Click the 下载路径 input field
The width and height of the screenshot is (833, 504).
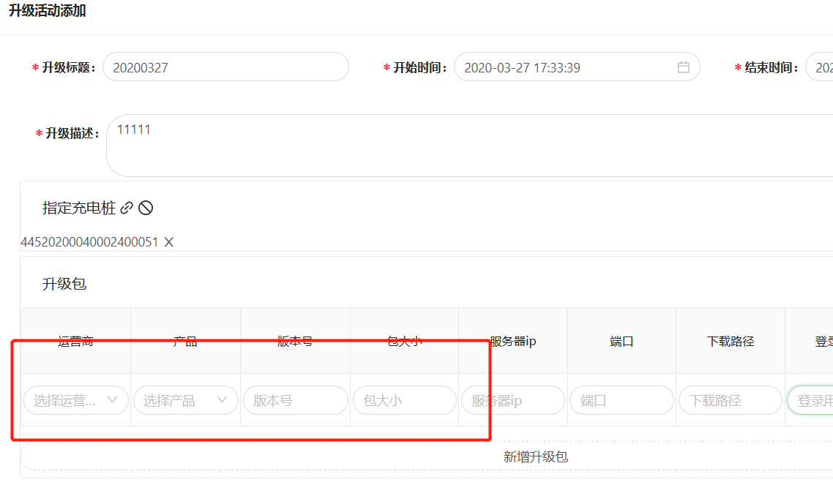[730, 400]
